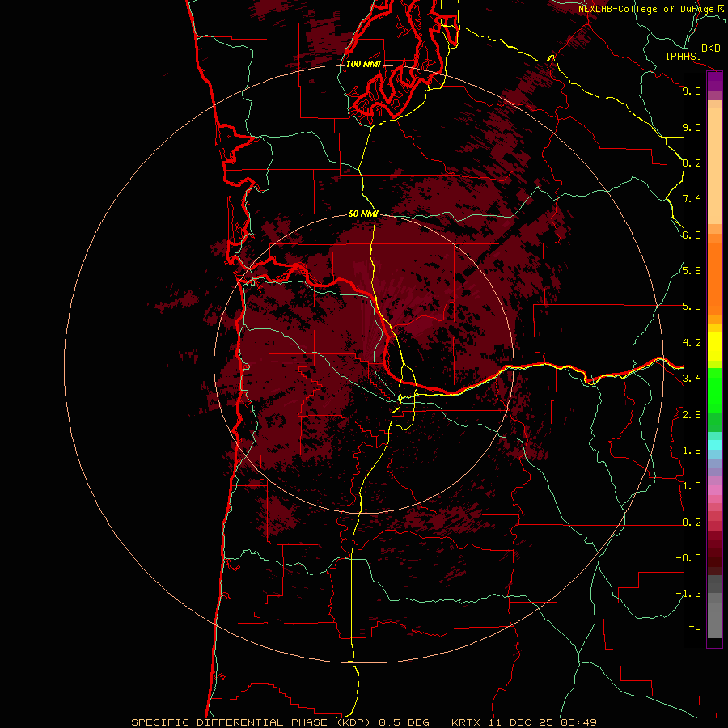Click the 4.2 value on the scale
Screen dimensions: 728x728
(692, 343)
